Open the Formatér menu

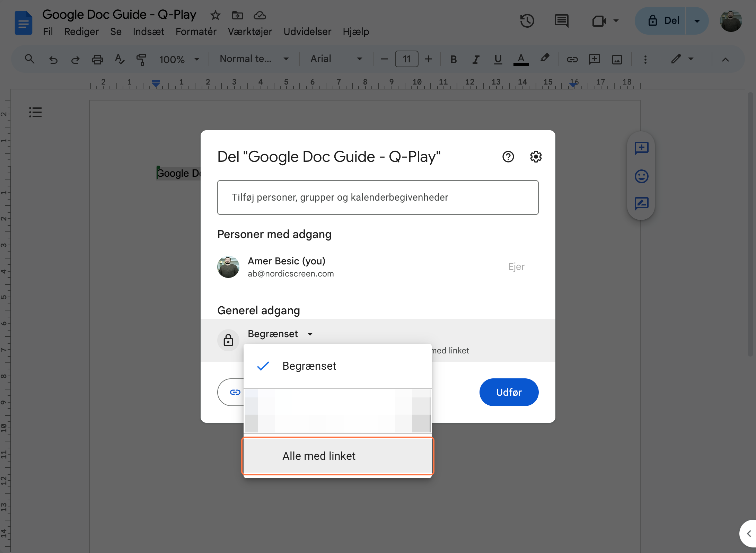196,32
